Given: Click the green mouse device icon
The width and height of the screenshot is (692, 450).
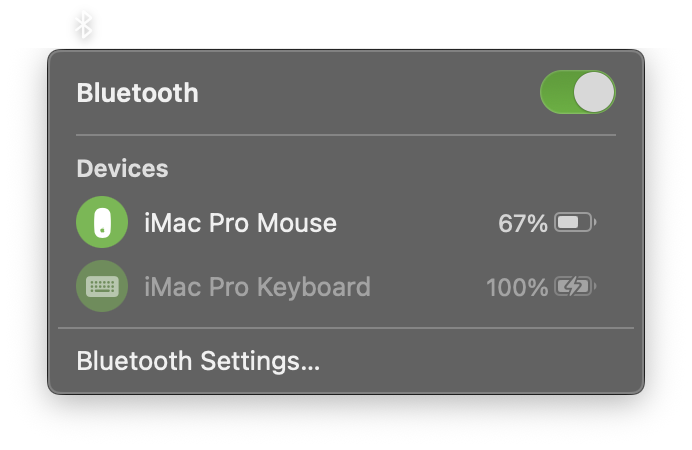Looking at the screenshot, I should click(102, 222).
